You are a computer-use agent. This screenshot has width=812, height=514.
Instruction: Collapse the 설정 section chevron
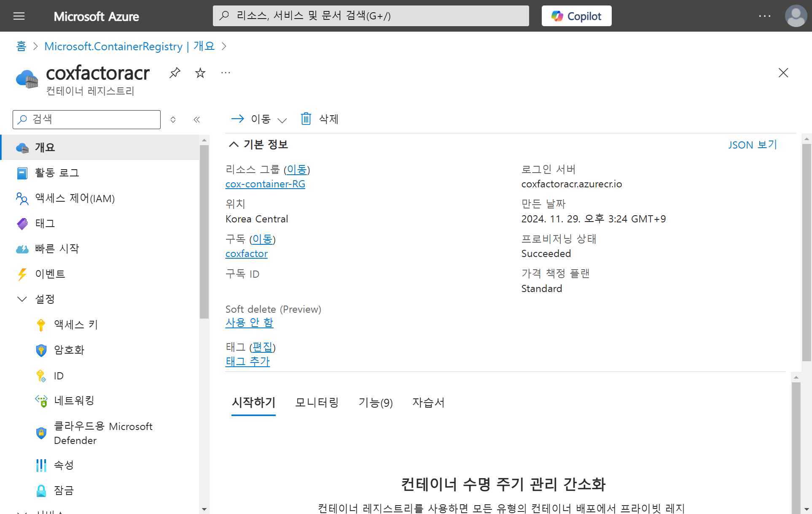point(22,299)
